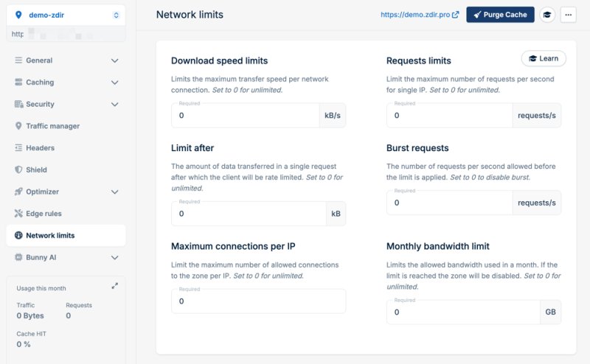The height and width of the screenshot is (364, 590).
Task: Click the location pin icon beside demo-zdir
Action: click(x=18, y=15)
